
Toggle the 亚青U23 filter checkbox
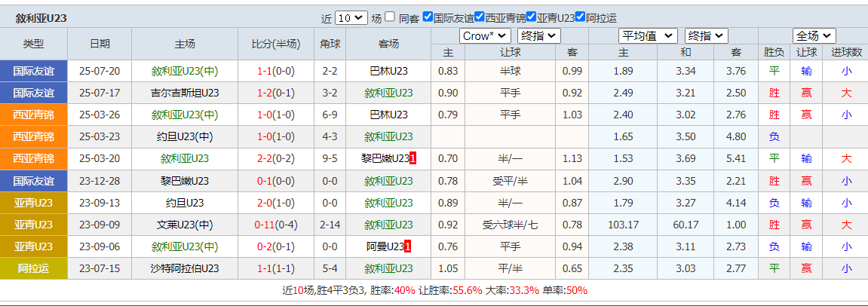532,17
